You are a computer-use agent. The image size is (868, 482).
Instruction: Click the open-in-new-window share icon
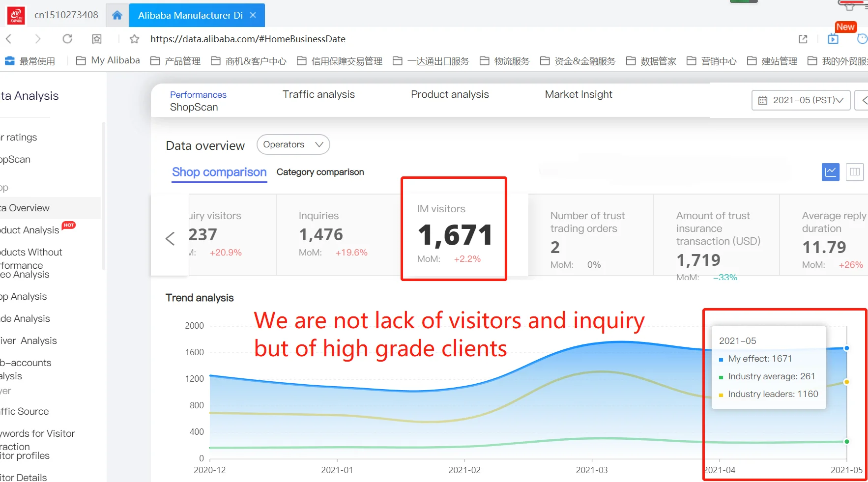(803, 39)
